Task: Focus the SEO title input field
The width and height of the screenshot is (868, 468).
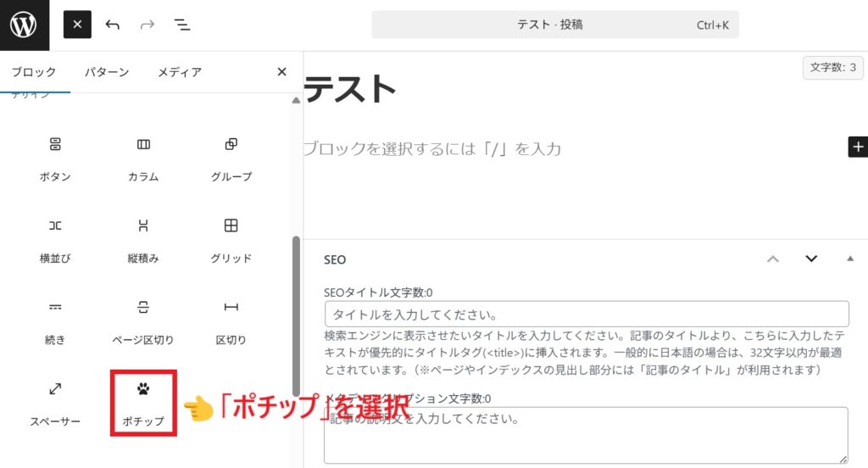Action: tap(587, 314)
